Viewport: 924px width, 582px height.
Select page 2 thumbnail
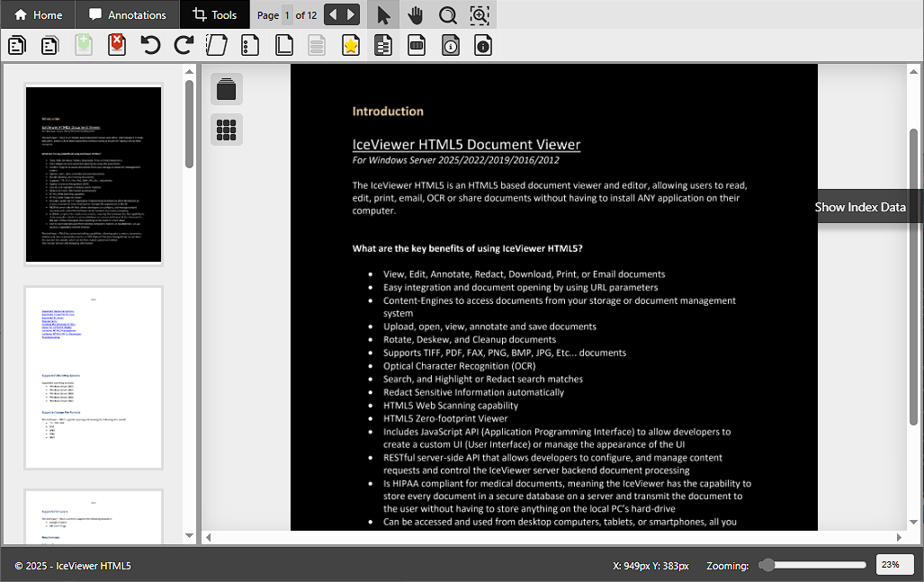93,378
